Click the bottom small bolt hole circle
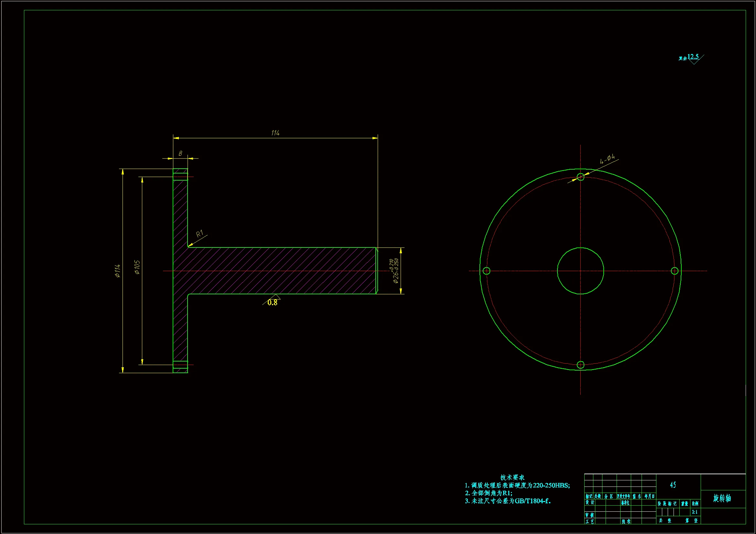 580,364
